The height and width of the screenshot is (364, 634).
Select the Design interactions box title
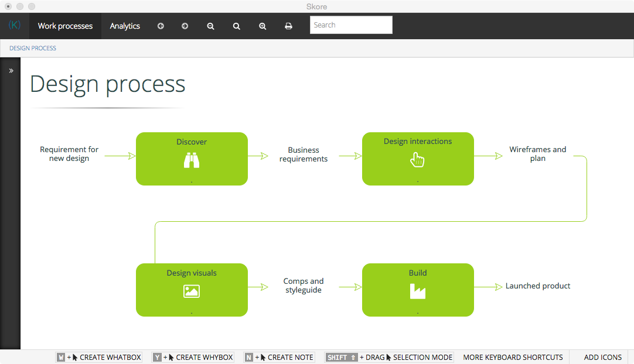click(x=418, y=142)
